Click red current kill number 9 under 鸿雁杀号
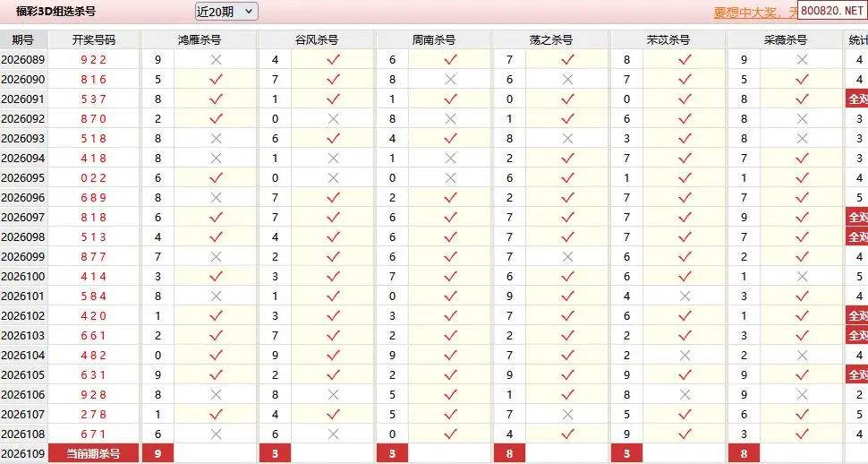The width and height of the screenshot is (868, 464). click(158, 454)
